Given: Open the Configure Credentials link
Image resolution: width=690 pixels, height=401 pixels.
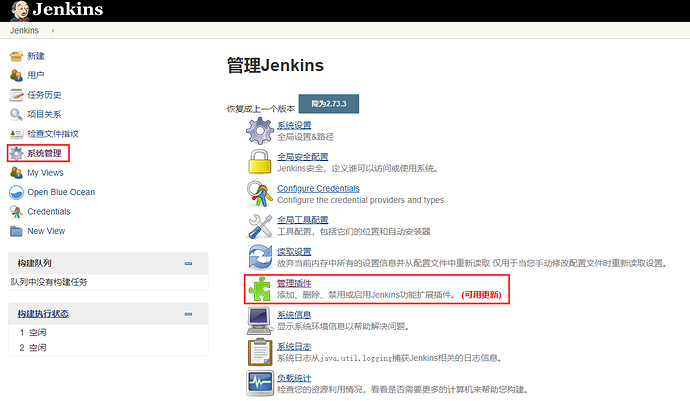Looking at the screenshot, I should (x=318, y=188).
